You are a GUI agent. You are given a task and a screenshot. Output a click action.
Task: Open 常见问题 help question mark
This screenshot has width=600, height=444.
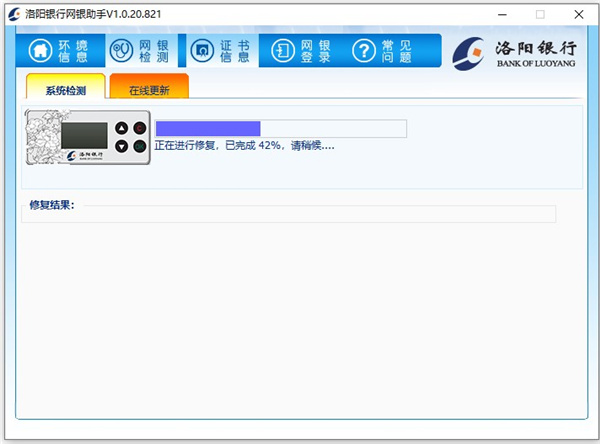tap(364, 51)
